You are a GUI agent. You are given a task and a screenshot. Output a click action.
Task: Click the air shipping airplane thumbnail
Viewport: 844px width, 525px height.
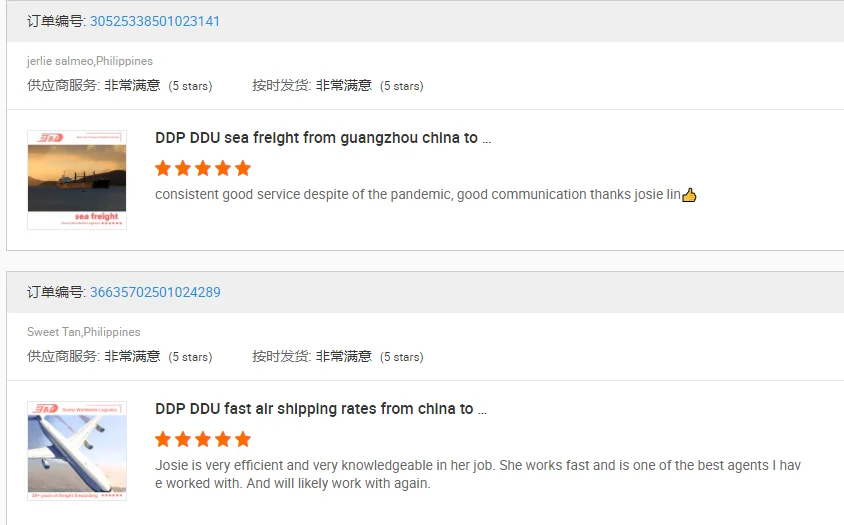[77, 450]
